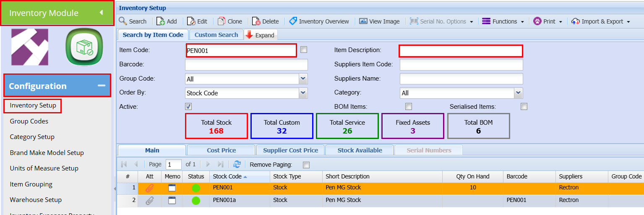Click Delete item toolbar button
This screenshot has width=644, height=215.
[266, 21]
